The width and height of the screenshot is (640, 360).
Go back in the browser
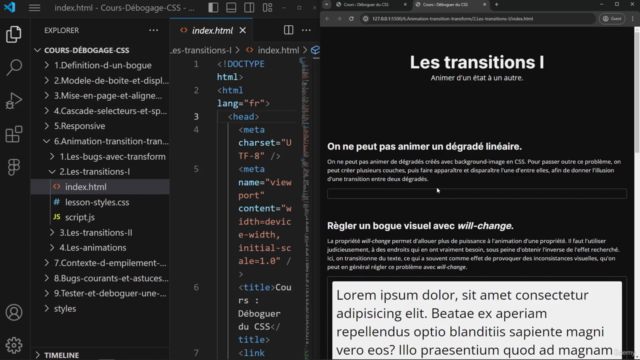tap(327, 19)
